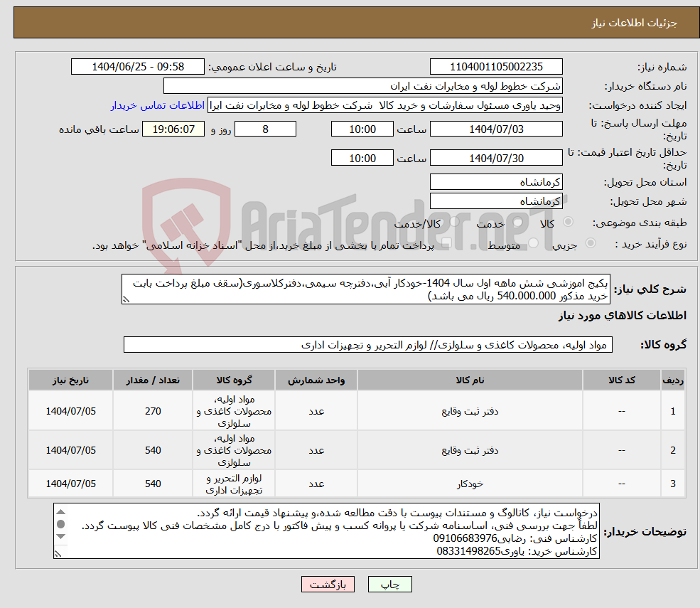The image size is (700, 608).
Task: Click the reply deadline date field 1404/07/03
Action: (x=496, y=129)
